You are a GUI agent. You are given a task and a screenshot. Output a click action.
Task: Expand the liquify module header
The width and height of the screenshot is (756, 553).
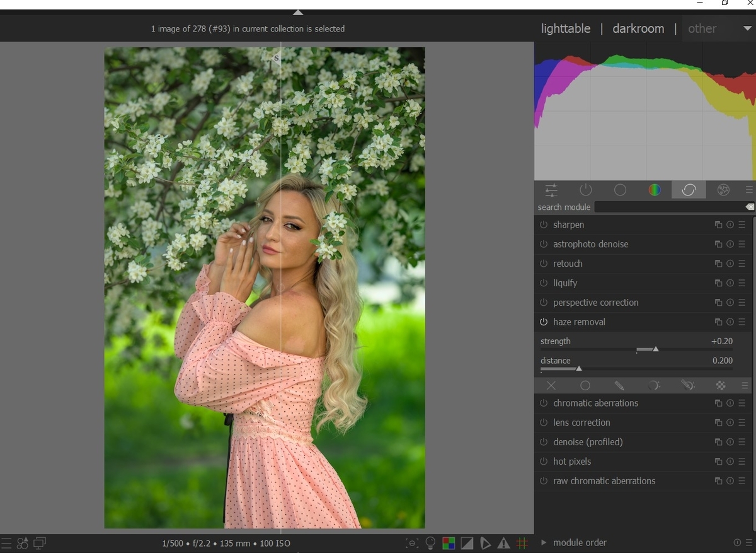pyautogui.click(x=565, y=284)
